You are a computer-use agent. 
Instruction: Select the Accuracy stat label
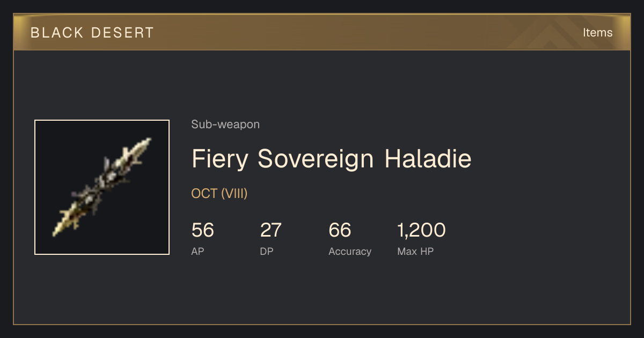[x=350, y=252]
